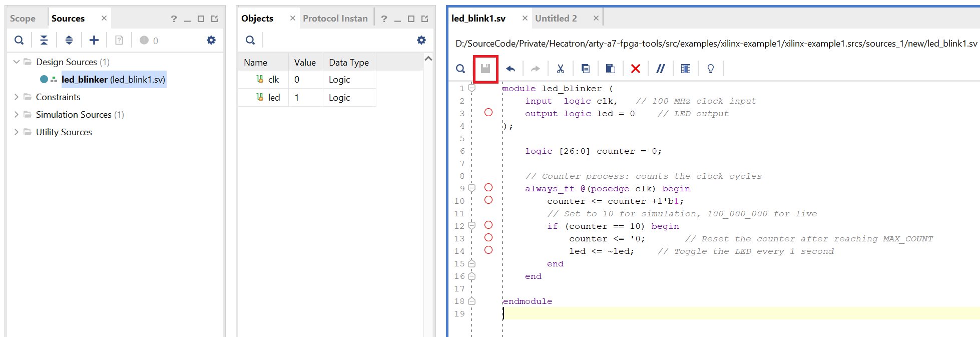The image size is (980, 337).
Task: Copy selected text in editor toolbar
Action: pyautogui.click(x=586, y=69)
